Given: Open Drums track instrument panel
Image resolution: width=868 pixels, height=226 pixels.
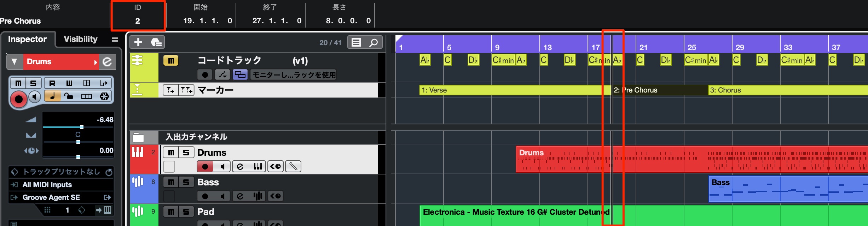Looking at the screenshot, I should (258, 166).
